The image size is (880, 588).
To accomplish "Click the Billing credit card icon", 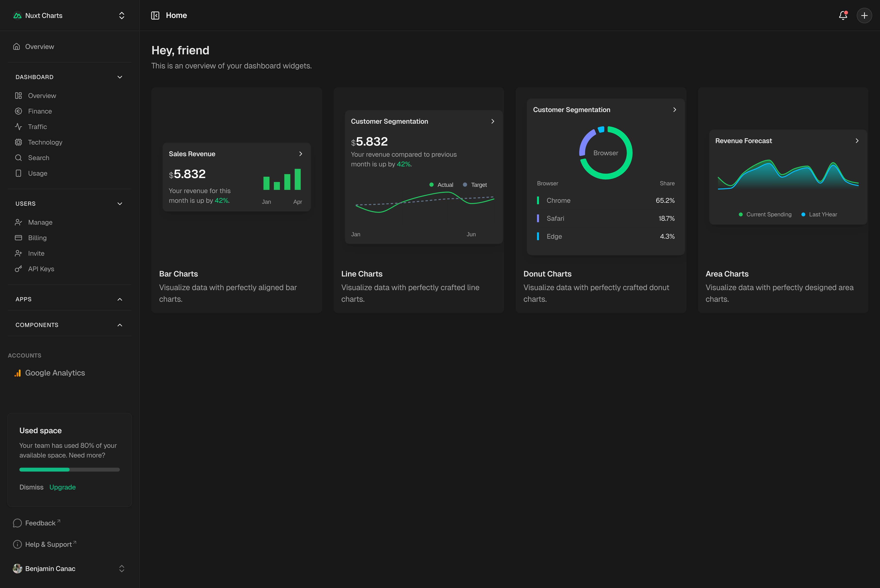I will pyautogui.click(x=18, y=238).
